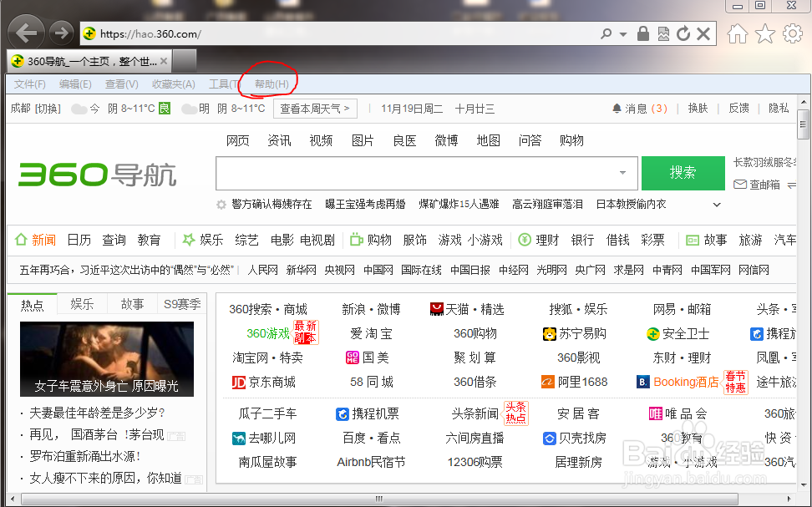The height and width of the screenshot is (507, 812).
Task: Click the 反馈 link
Action: point(738,109)
